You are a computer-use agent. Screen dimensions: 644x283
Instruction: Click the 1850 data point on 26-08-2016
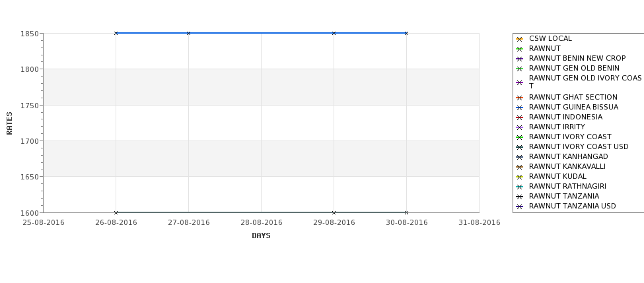point(116,33)
